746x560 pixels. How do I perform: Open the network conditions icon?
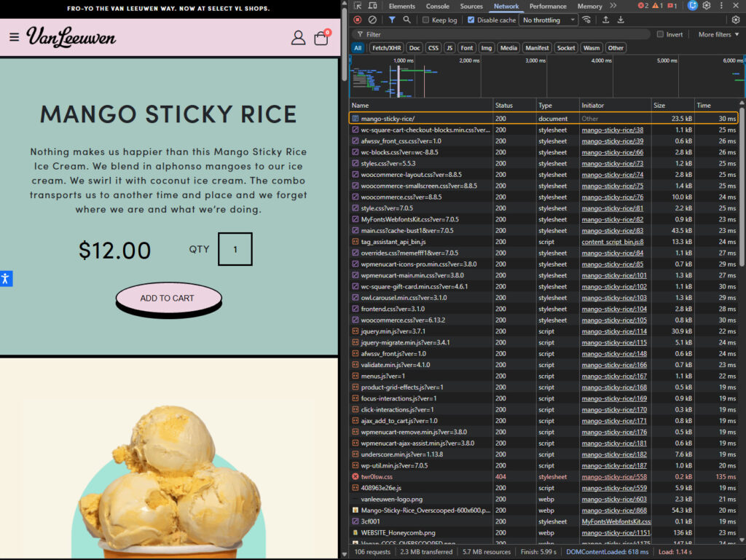coord(586,20)
